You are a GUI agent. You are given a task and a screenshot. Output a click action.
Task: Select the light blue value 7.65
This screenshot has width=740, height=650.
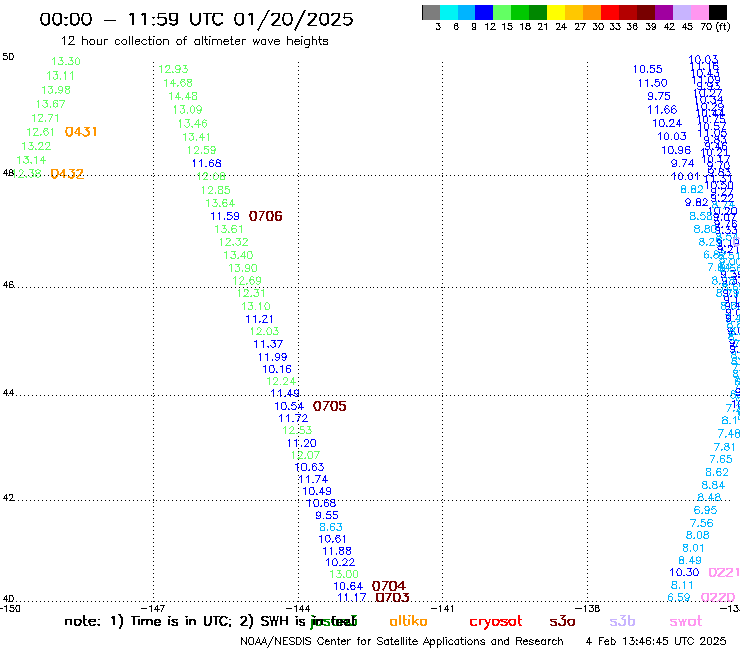[721, 459]
